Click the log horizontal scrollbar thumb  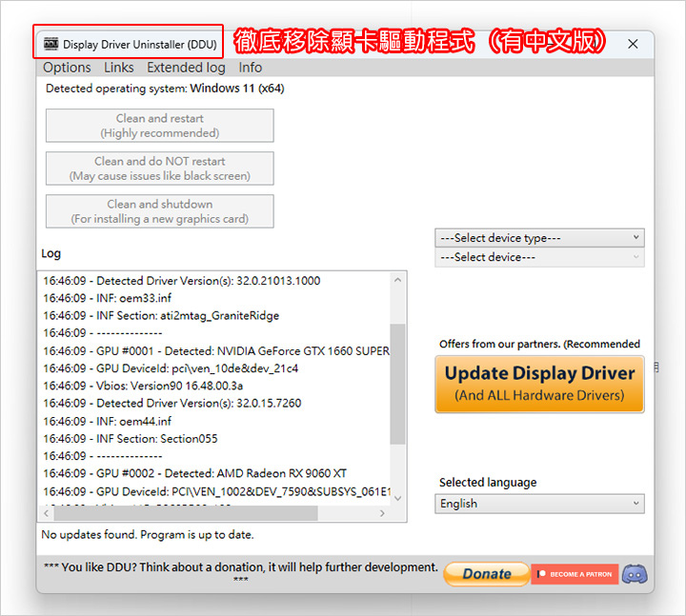(186, 513)
